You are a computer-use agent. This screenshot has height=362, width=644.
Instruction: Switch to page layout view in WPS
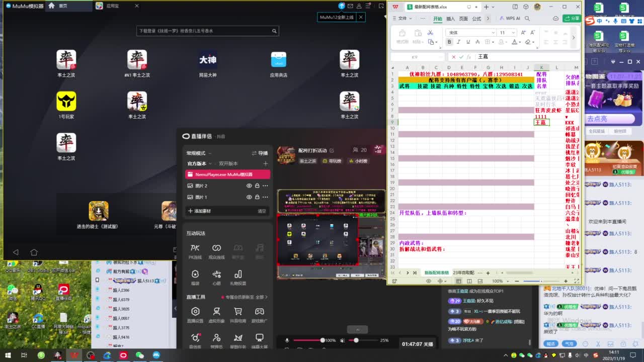tap(469, 281)
